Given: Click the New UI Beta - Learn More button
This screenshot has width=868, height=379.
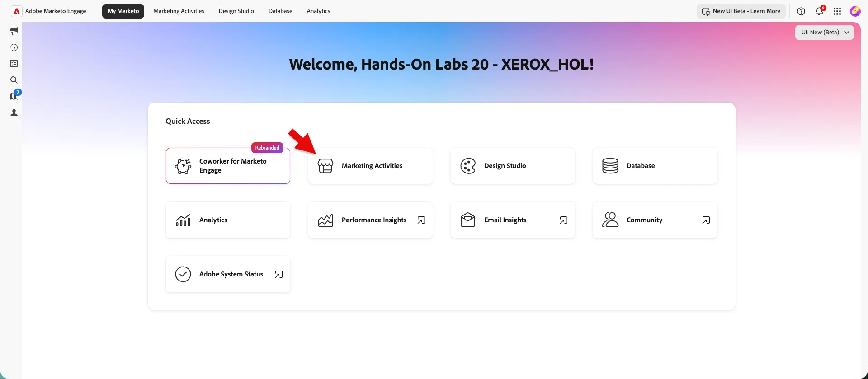Looking at the screenshot, I should [x=741, y=11].
